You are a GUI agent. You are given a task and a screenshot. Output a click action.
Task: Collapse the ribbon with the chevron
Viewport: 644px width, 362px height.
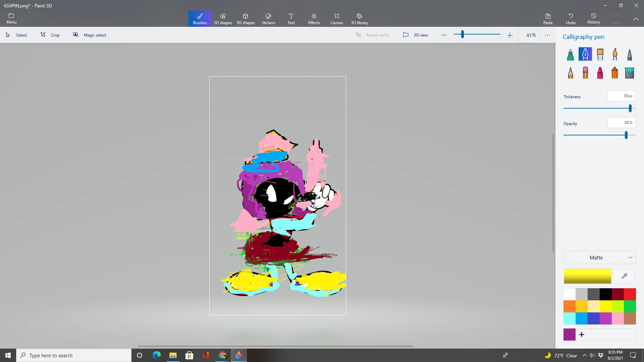click(636, 19)
